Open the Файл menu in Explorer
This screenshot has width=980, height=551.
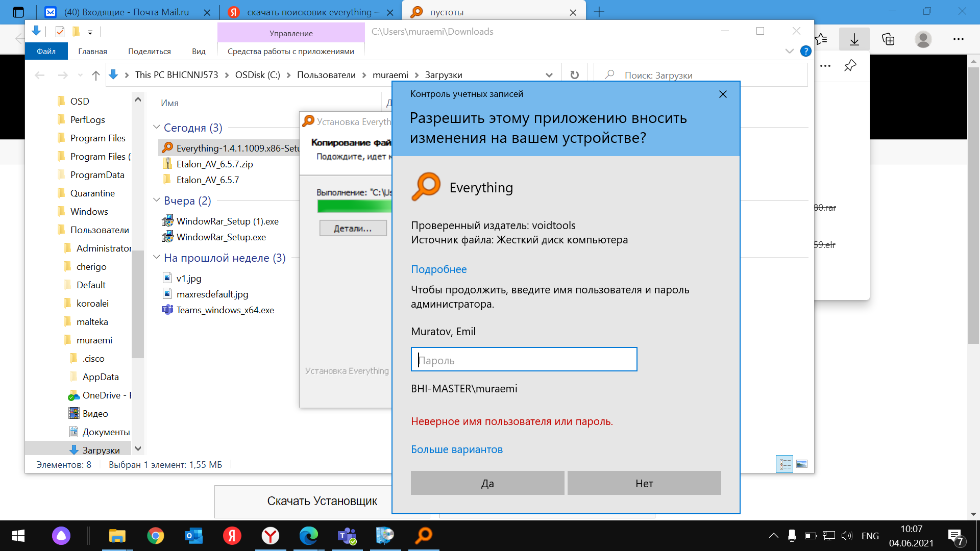(x=46, y=51)
